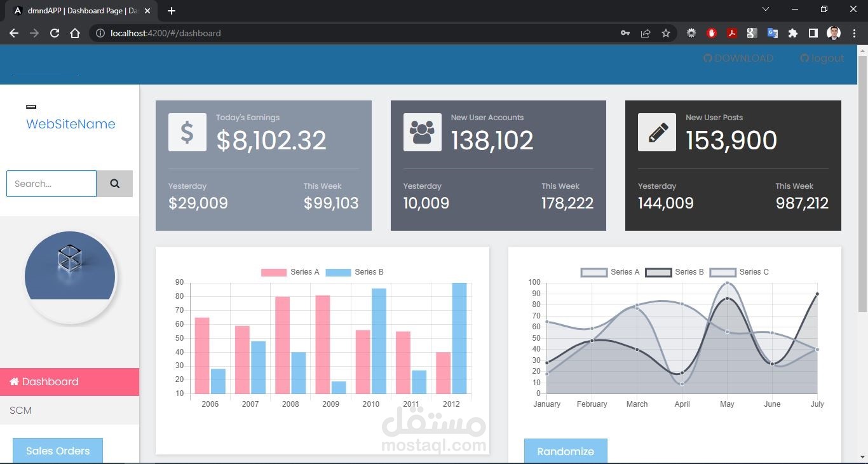Viewport: 868px width, 464px height.
Task: Click the red hand blocker extension
Action: coord(712,33)
